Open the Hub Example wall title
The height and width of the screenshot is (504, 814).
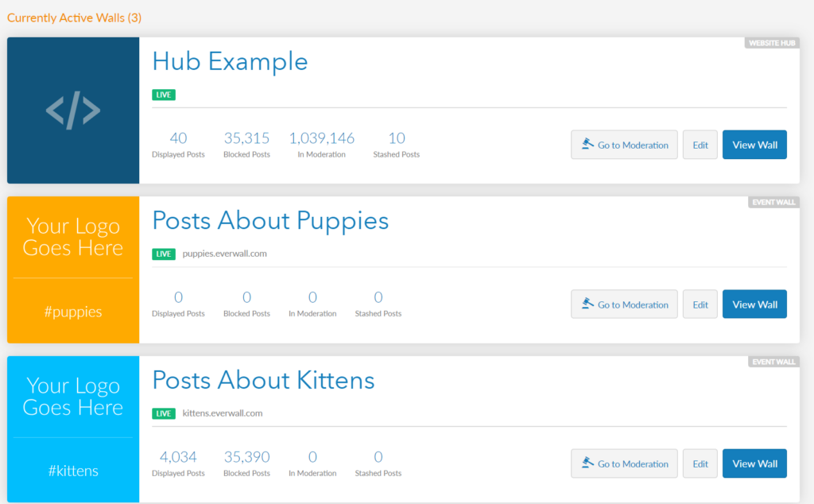[x=229, y=61]
